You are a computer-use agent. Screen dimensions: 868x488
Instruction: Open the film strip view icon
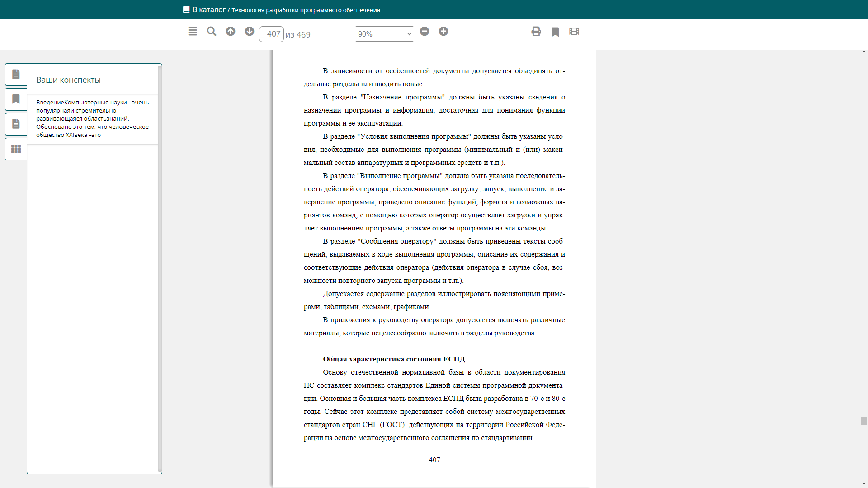coord(574,32)
